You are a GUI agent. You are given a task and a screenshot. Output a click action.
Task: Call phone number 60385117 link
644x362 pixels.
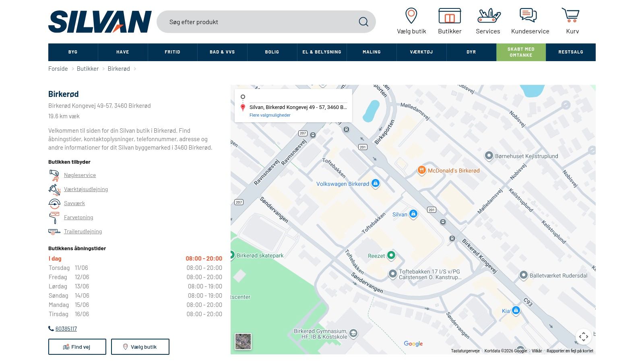pyautogui.click(x=66, y=329)
